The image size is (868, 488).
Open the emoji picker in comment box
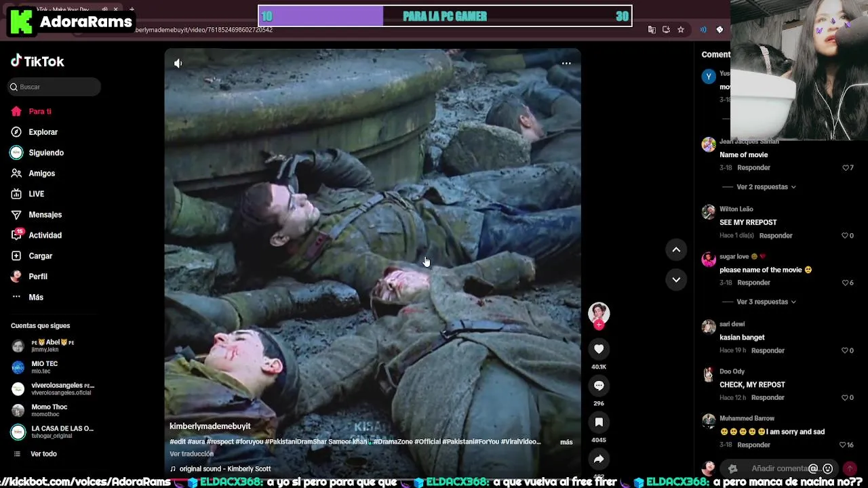tap(827, 468)
